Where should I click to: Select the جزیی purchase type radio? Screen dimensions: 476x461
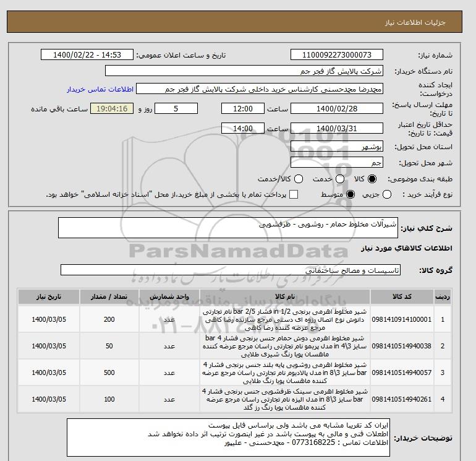pyautogui.click(x=387, y=194)
